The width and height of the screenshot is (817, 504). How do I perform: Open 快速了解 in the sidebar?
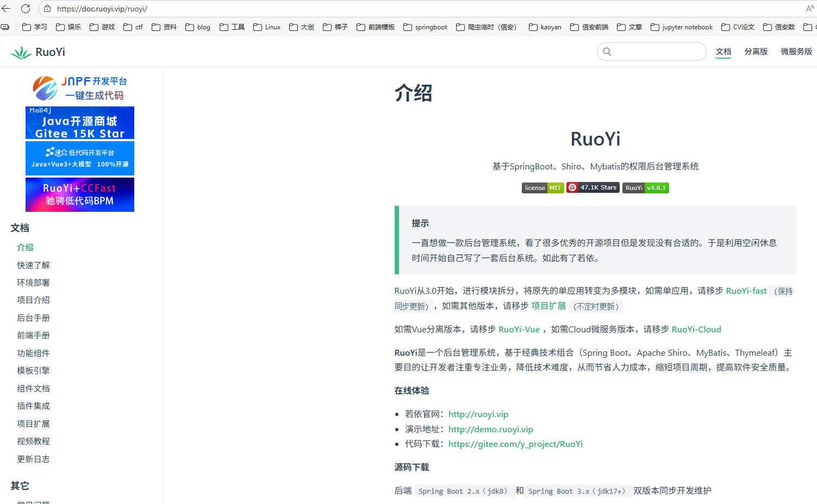click(x=33, y=265)
